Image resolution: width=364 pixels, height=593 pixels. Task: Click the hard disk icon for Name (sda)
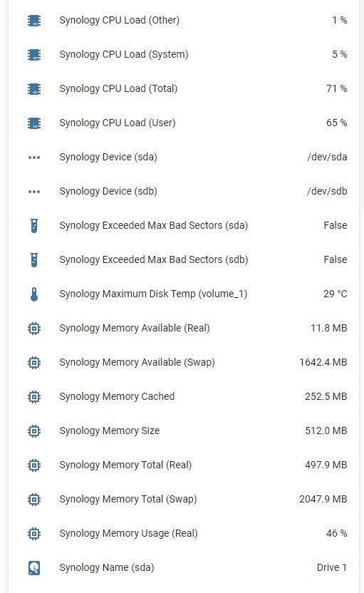point(34,567)
